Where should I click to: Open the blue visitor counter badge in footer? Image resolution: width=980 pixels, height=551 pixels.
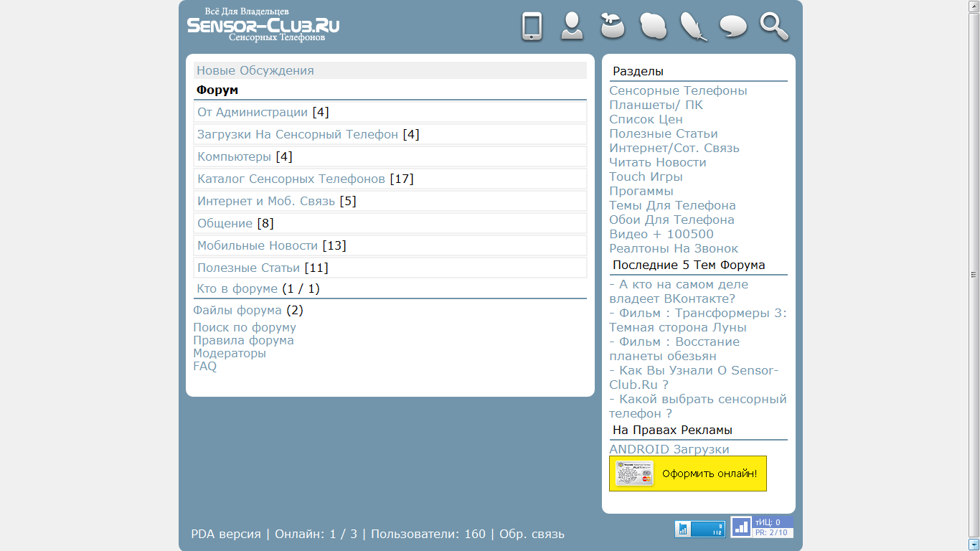pos(699,529)
